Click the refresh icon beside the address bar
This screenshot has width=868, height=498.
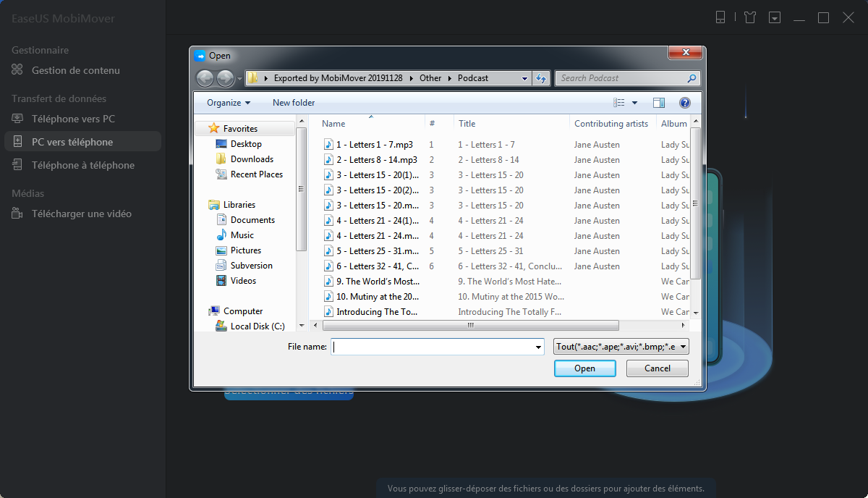[542, 77]
